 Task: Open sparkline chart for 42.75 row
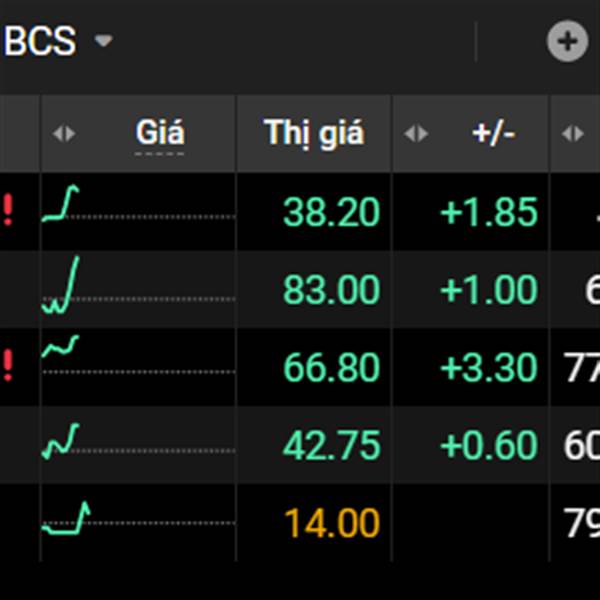point(62,441)
